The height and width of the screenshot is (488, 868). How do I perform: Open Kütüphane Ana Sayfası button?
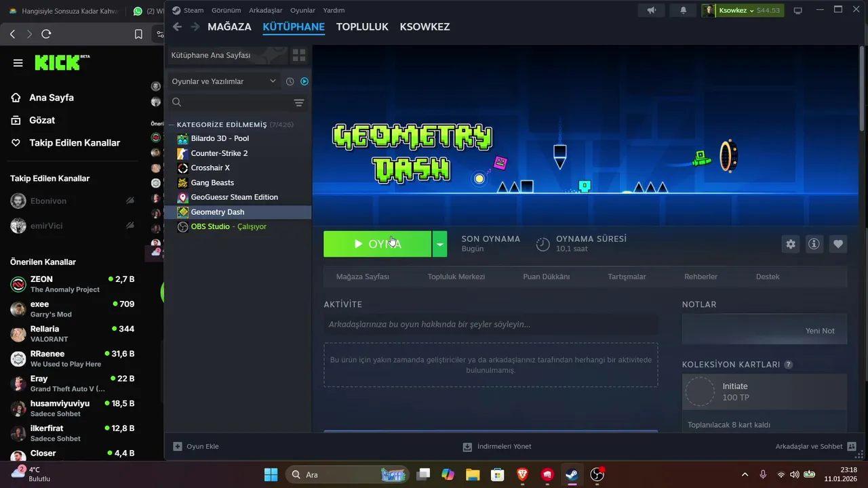226,55
